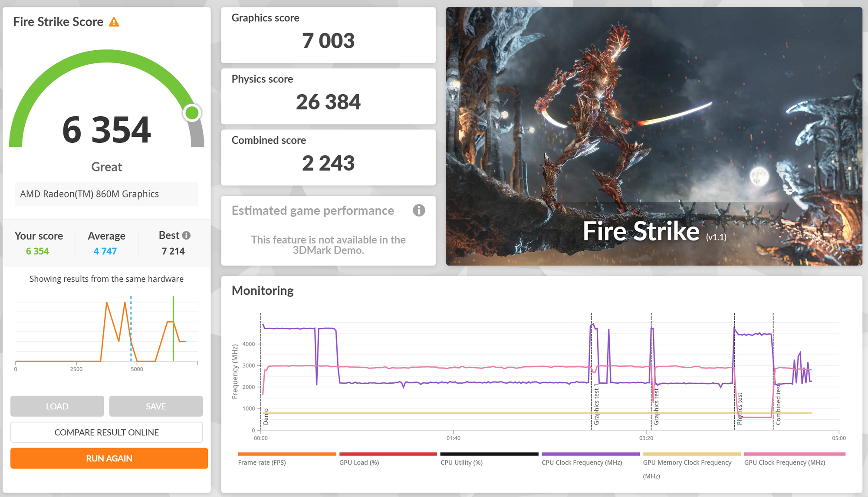Screen dimensions: 868x497
Task: Toggle GPU Load (%) legend entry
Action: point(359,462)
